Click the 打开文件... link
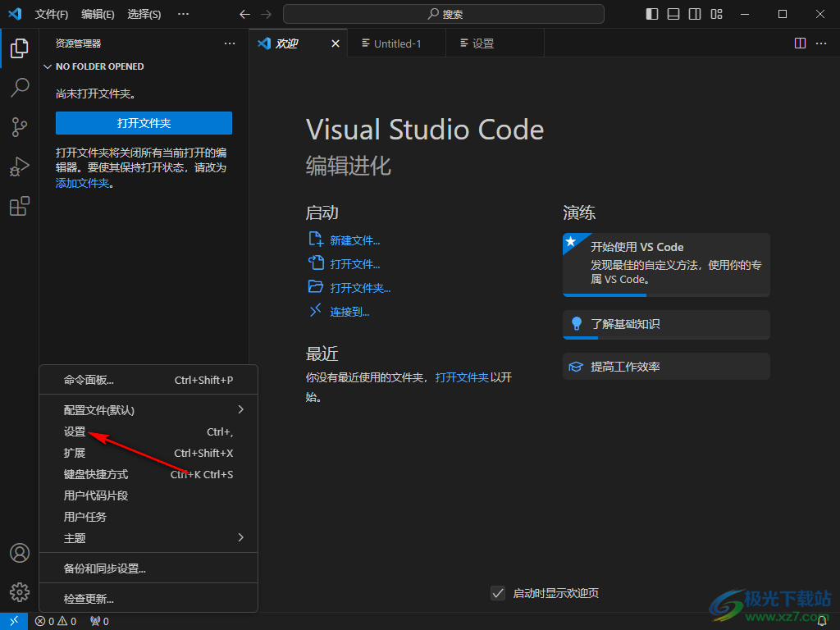840x630 pixels. (x=354, y=264)
